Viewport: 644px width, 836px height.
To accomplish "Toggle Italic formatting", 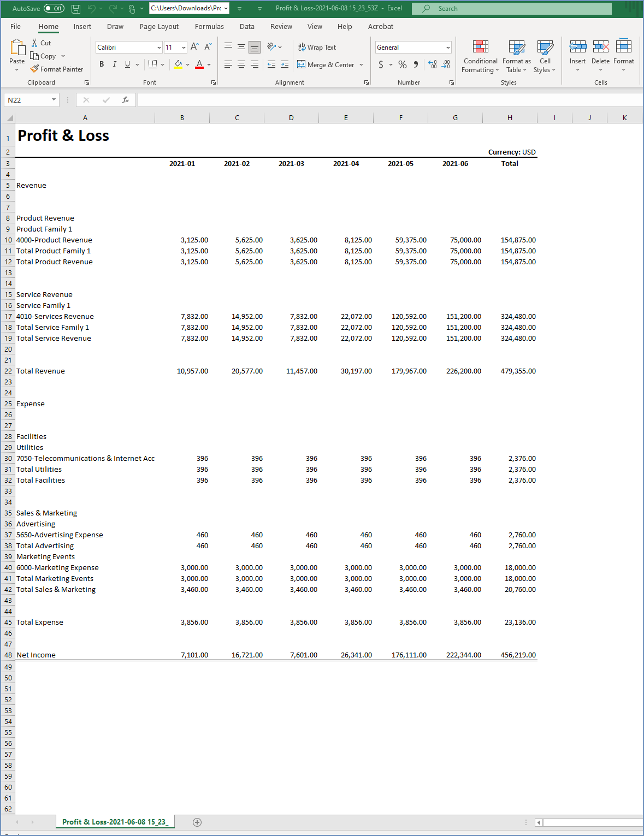I will (114, 64).
